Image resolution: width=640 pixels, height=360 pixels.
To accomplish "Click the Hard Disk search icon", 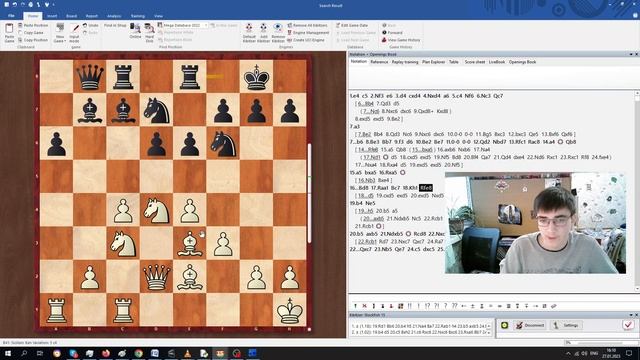I will pyautogui.click(x=149, y=33).
